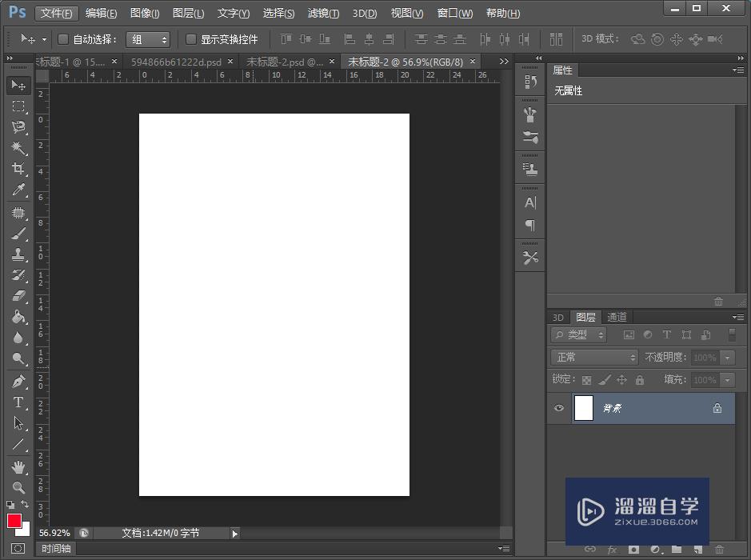Select the Crop tool

pyautogui.click(x=18, y=169)
